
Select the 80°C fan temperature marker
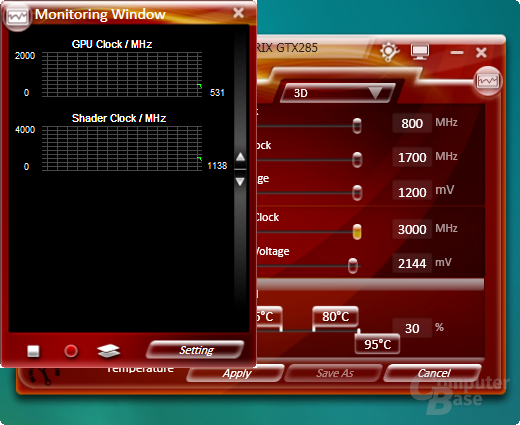(335, 317)
